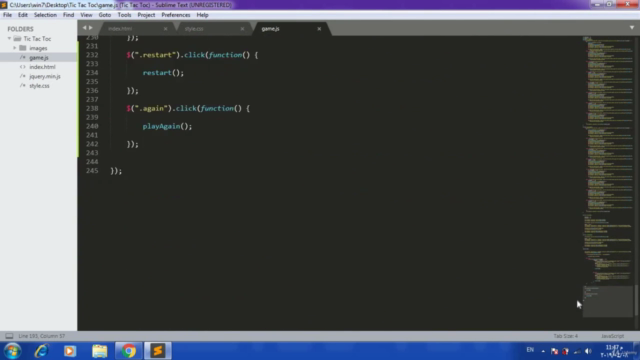The height and width of the screenshot is (360, 640).
Task: Open the Tools menu
Action: point(124,15)
